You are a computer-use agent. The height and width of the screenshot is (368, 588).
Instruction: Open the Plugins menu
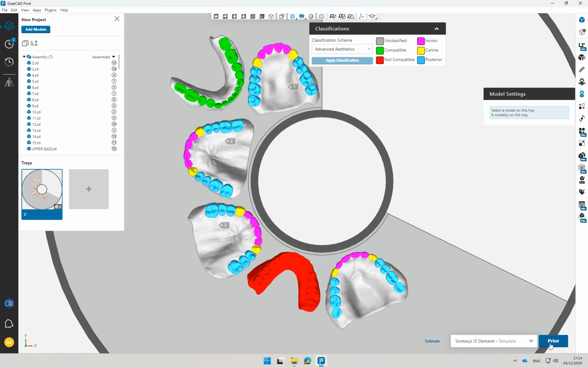[x=50, y=10]
